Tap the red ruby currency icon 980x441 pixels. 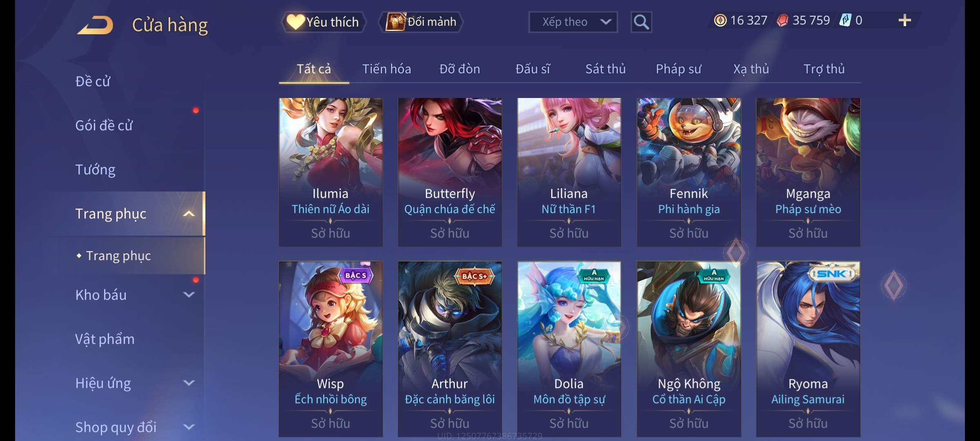pos(782,20)
